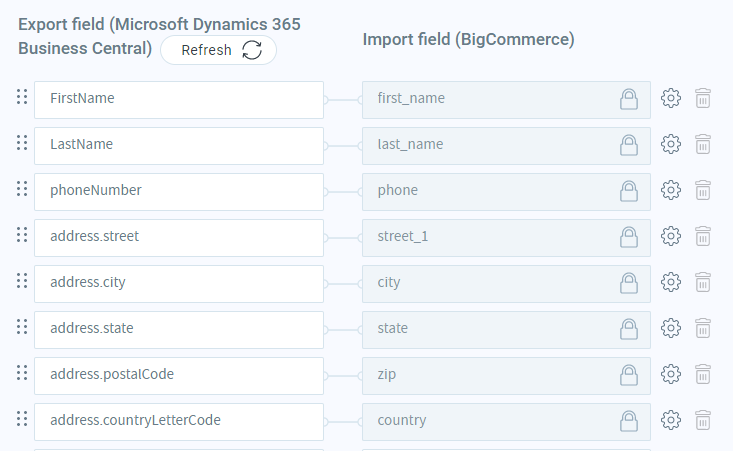This screenshot has width=733, height=451.
Task: Grab drag handle of address.city row
Action: (x=22, y=281)
